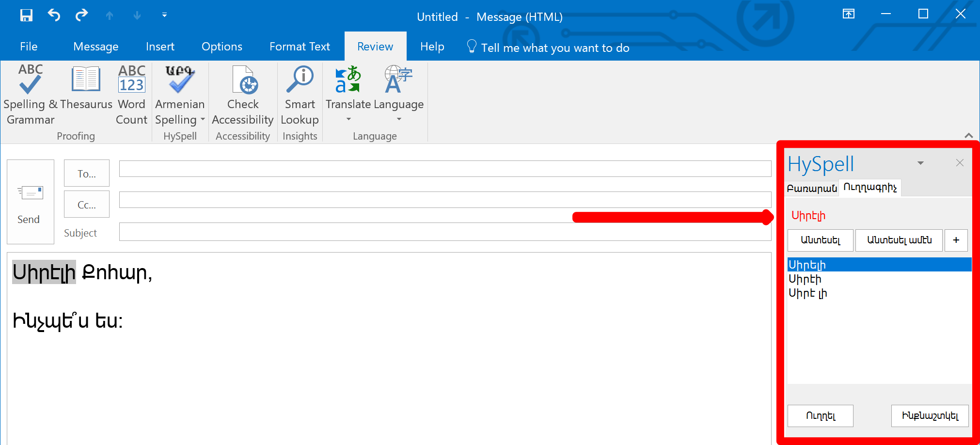
Task: Open the Thesaurus
Action: (86, 87)
